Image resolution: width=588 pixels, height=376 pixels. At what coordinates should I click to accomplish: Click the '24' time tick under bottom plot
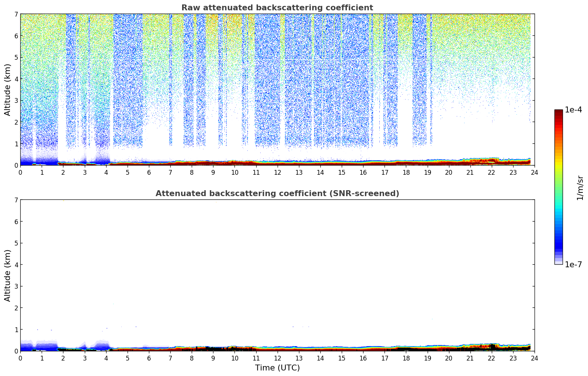pos(534,358)
